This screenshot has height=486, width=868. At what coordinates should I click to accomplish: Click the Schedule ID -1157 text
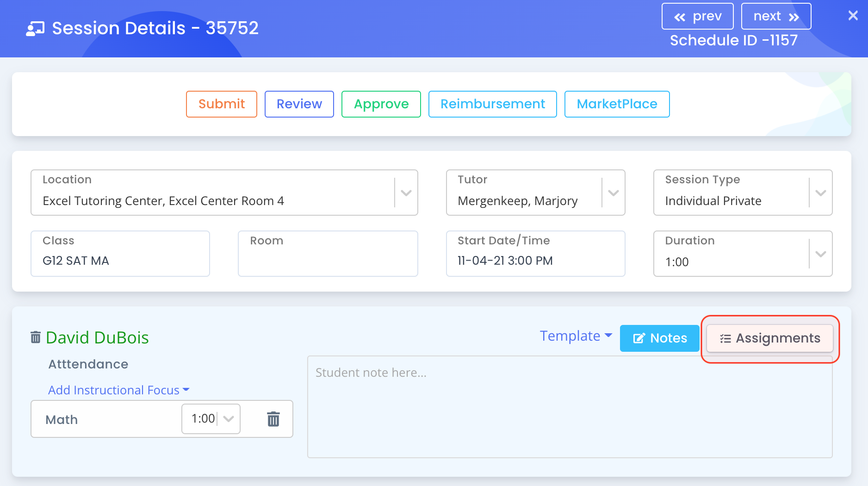click(734, 40)
